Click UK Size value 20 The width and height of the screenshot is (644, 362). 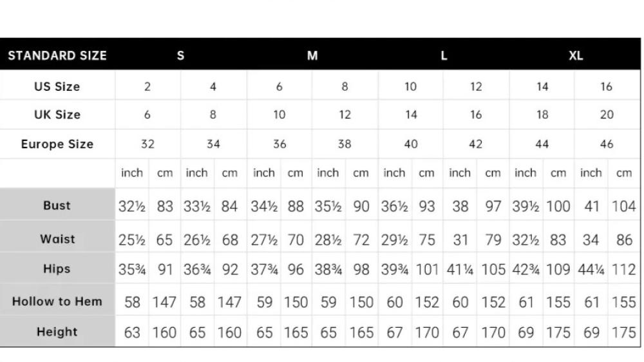[607, 115]
